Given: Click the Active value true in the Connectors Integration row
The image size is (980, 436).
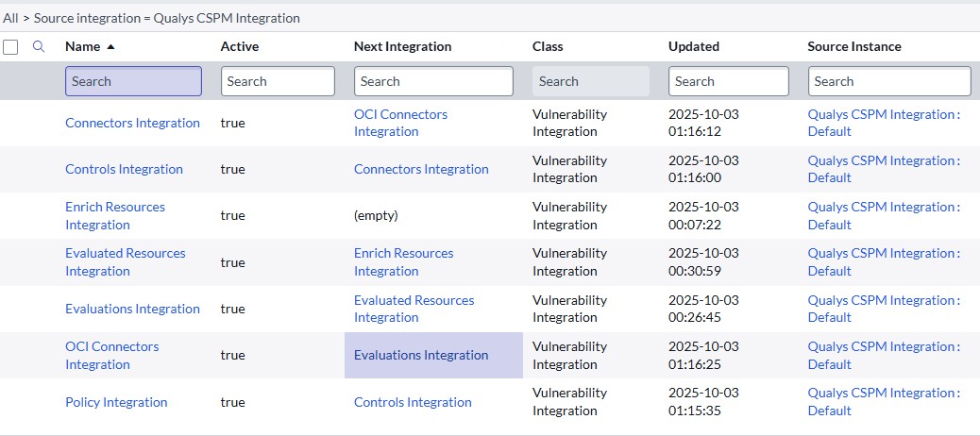Looking at the screenshot, I should point(232,123).
